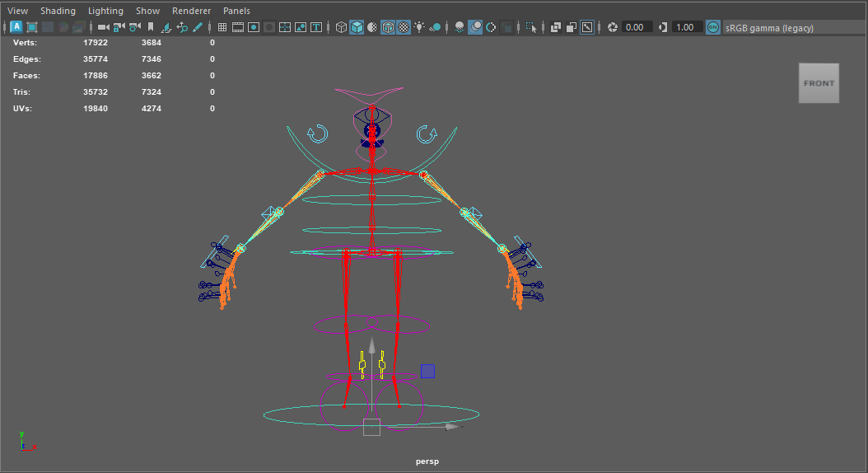Click the lock camera icon
This screenshot has height=473, width=868.
point(119,27)
